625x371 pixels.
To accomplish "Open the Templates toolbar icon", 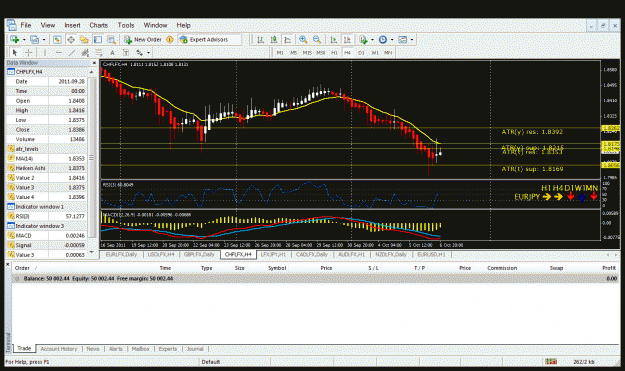I will click(403, 39).
